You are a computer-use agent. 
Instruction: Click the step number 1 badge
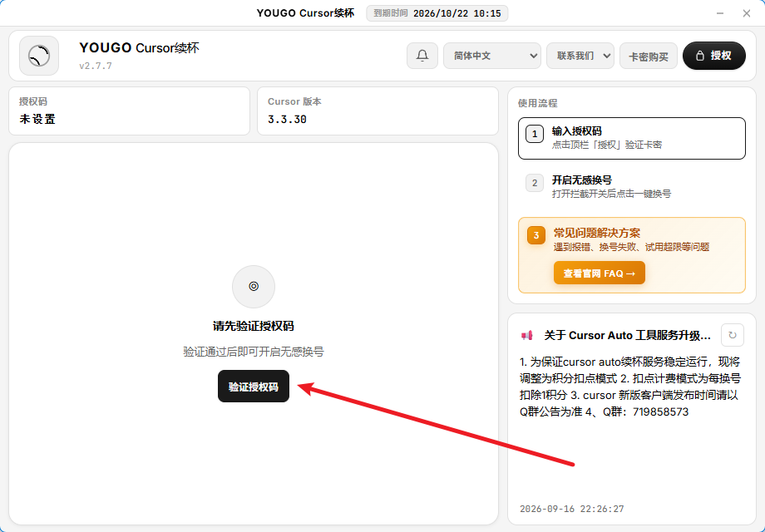point(534,134)
